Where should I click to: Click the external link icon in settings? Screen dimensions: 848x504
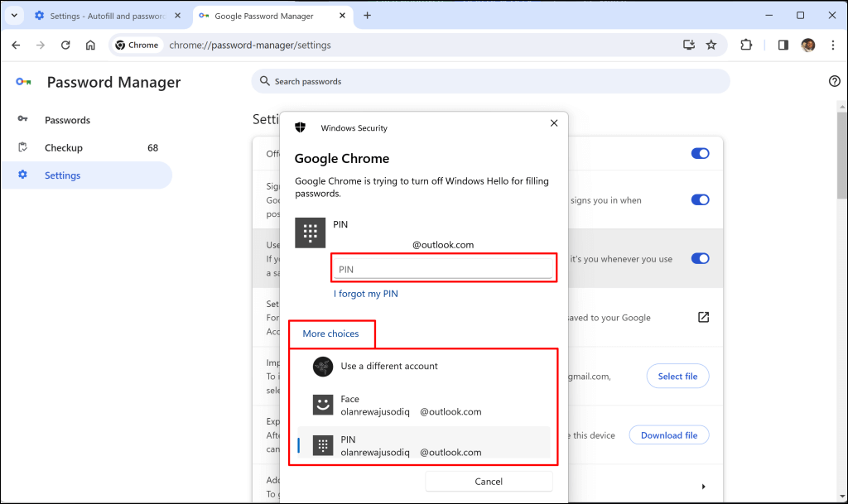click(703, 317)
